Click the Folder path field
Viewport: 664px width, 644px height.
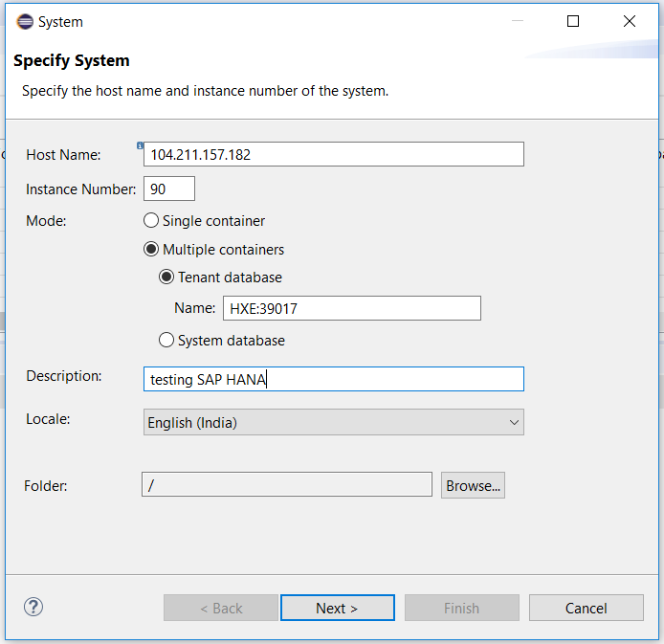[287, 485]
